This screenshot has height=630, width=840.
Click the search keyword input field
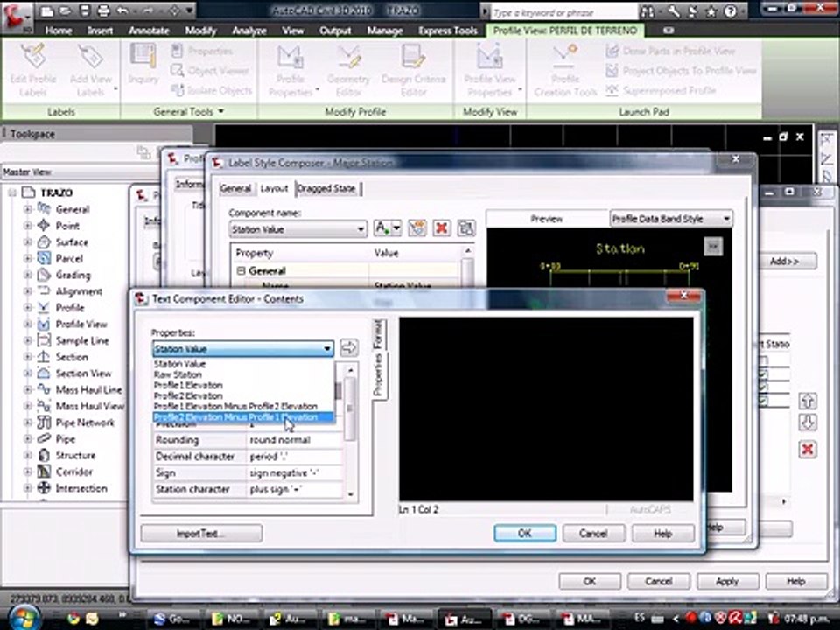563,11
